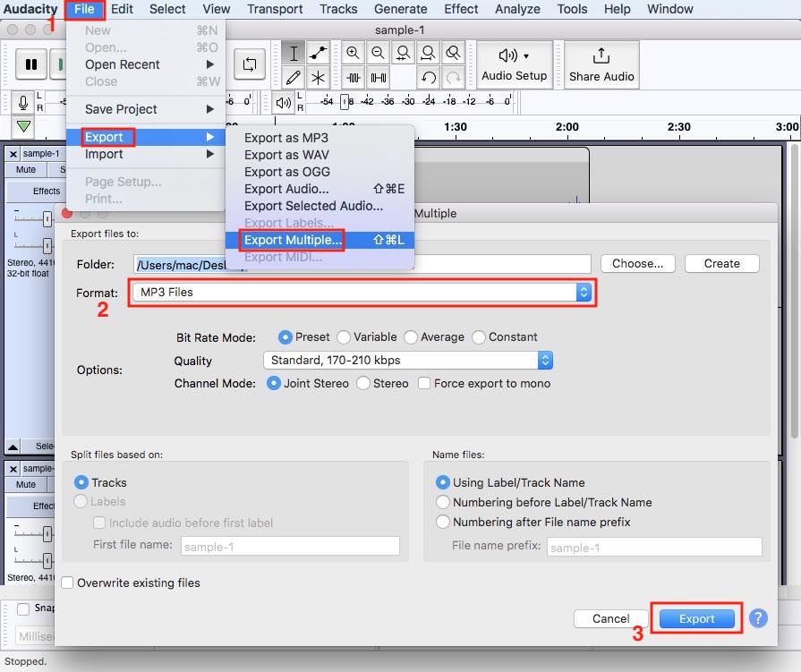Choose Export Multiple... menu item
801x672 pixels.
coord(320,240)
